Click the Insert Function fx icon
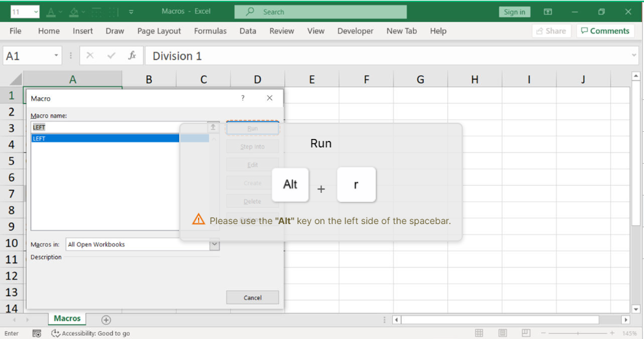The height and width of the screenshot is (339, 644). point(132,56)
